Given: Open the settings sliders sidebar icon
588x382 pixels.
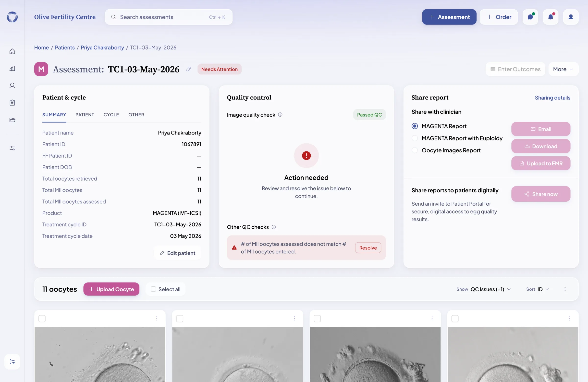Looking at the screenshot, I should [12, 148].
